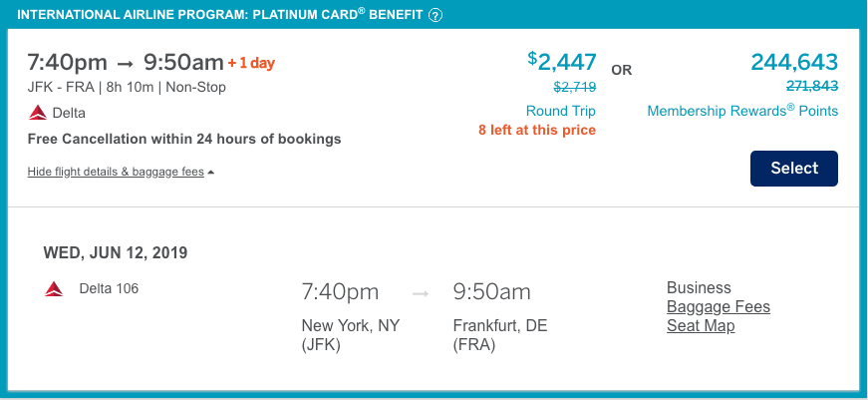Click the Delta 106 flight number

[x=109, y=289]
